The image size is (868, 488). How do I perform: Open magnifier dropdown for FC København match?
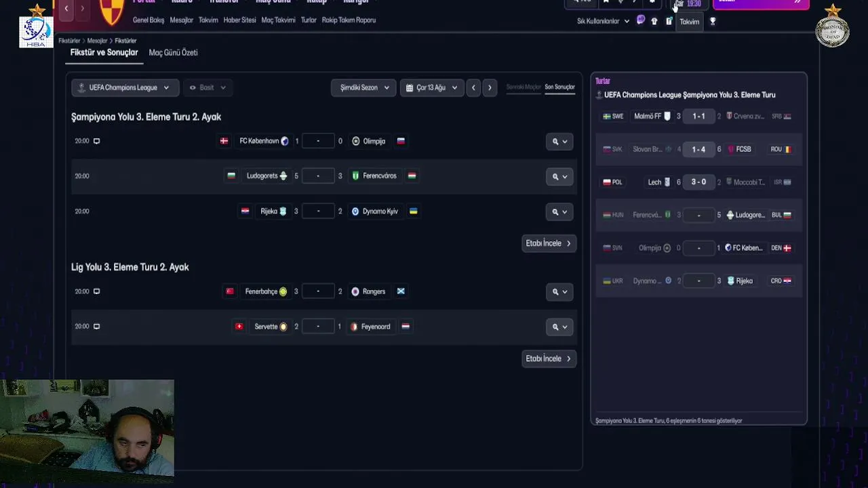click(x=559, y=141)
